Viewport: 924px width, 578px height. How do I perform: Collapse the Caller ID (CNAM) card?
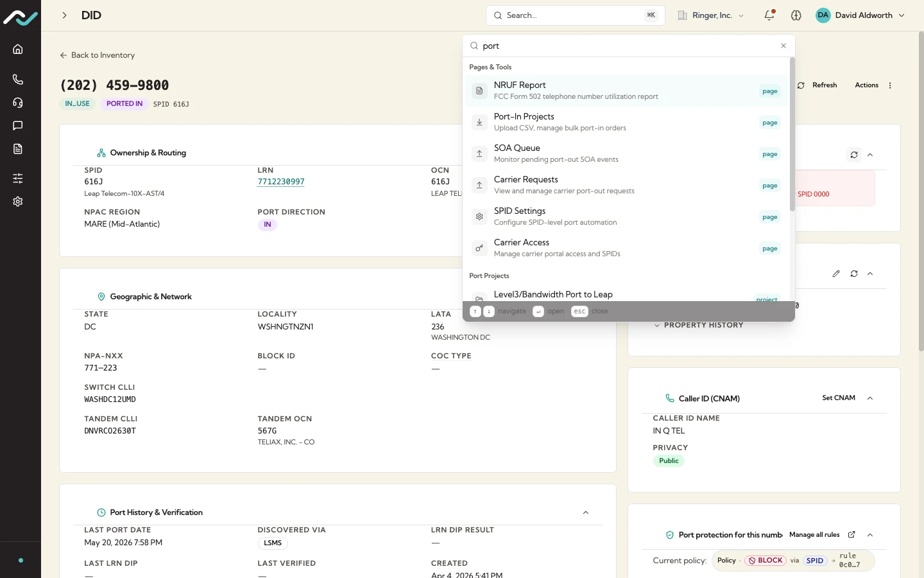870,398
